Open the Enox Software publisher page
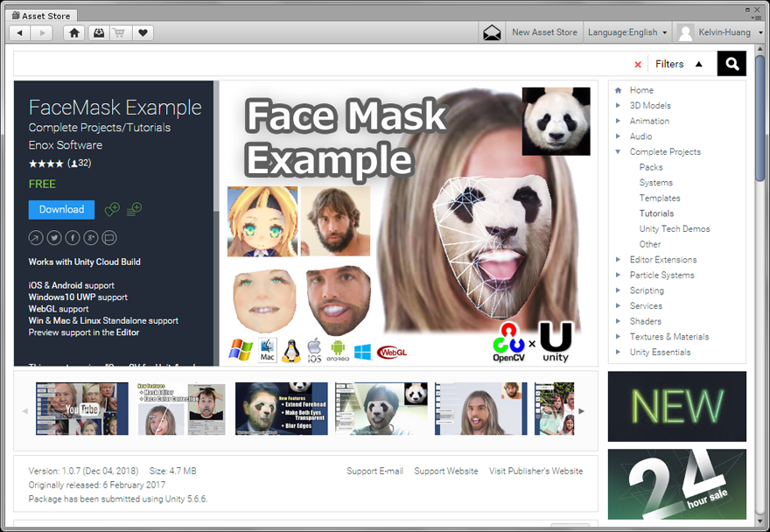The height and width of the screenshot is (532, 770). [x=66, y=145]
